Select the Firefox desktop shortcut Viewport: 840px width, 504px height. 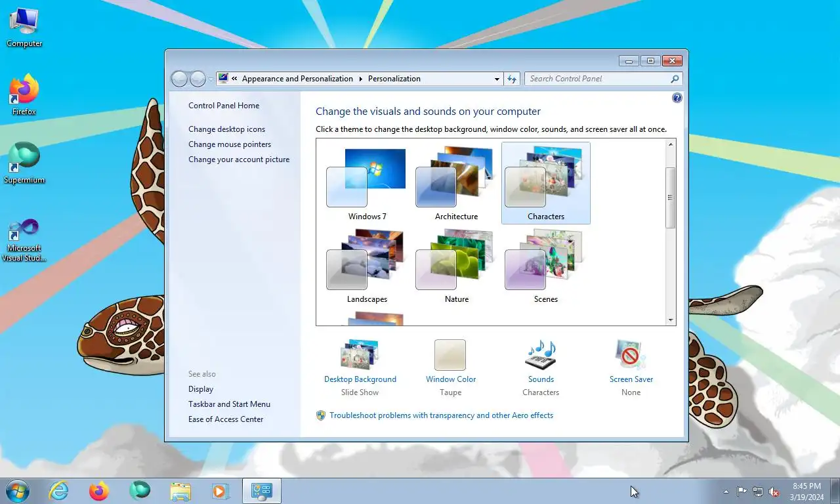pos(24,95)
